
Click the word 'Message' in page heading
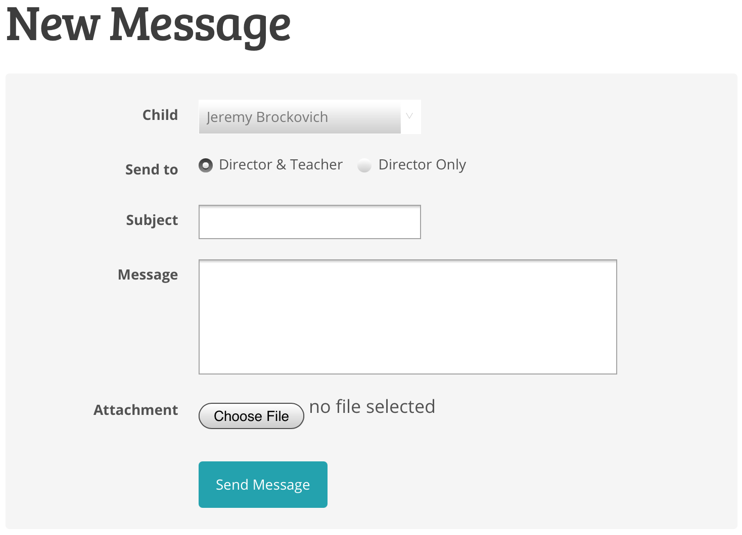200,24
